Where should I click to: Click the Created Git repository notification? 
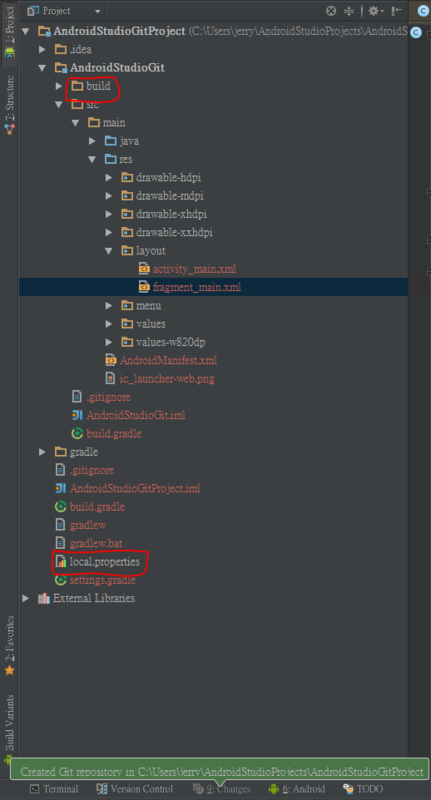pos(219,769)
